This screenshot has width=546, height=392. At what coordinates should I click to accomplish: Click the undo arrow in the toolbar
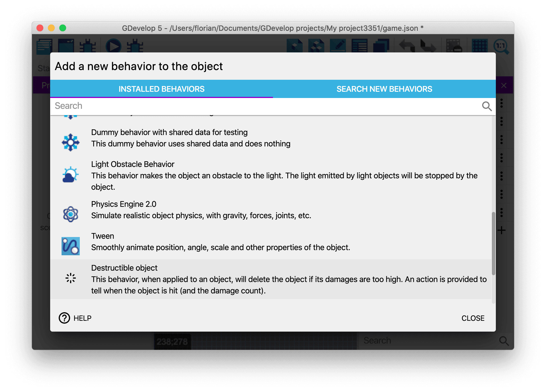click(407, 46)
